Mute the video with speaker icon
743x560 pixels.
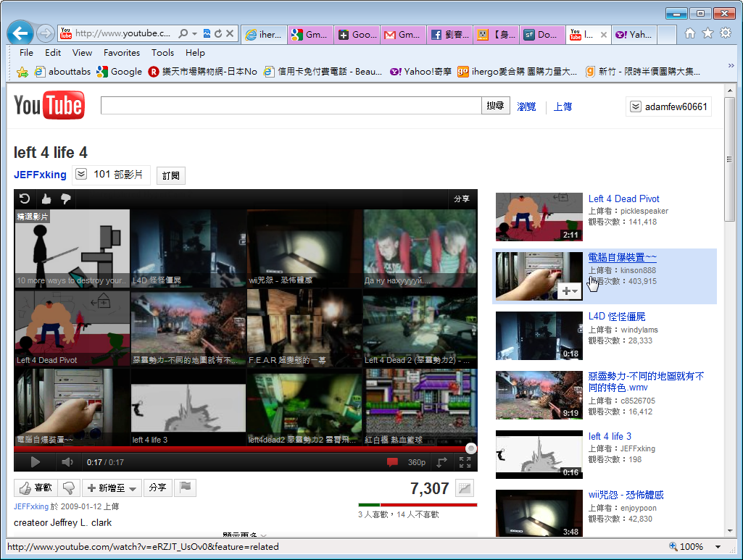pyautogui.click(x=67, y=462)
